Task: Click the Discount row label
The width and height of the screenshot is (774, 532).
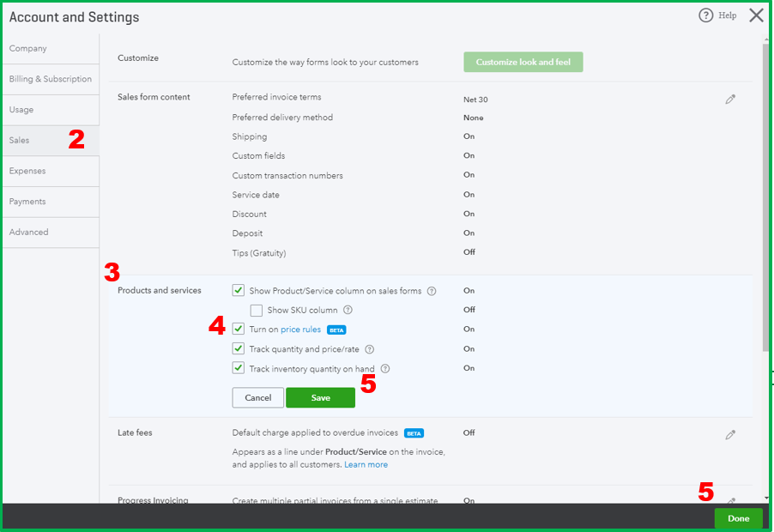Action: tap(250, 215)
